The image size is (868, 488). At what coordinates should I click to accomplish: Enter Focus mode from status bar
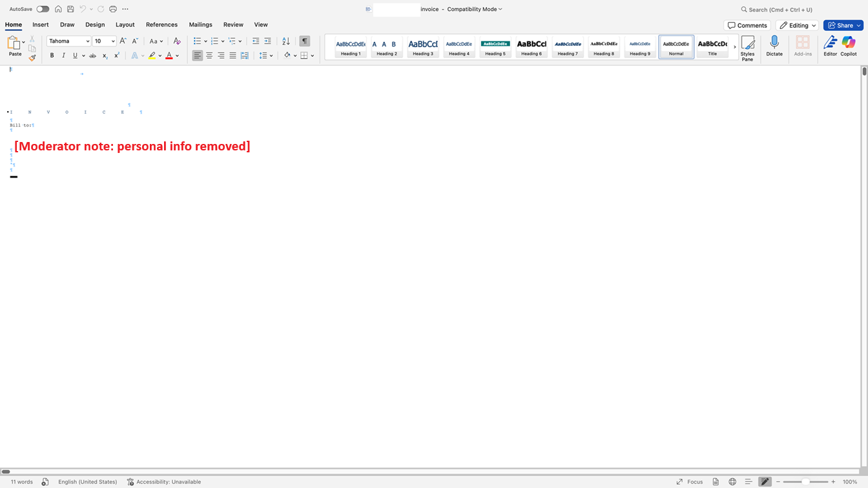[x=689, y=482]
